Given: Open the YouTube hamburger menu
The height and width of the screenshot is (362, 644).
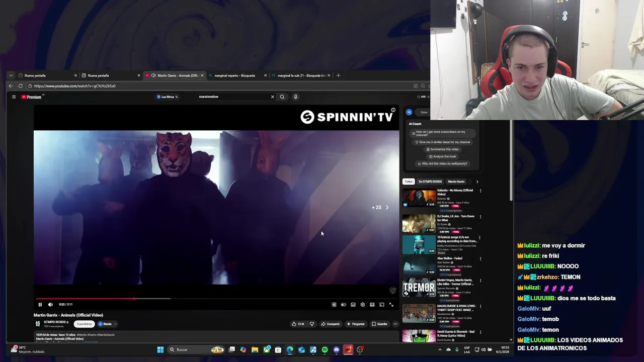Looking at the screenshot, I should point(14,97).
